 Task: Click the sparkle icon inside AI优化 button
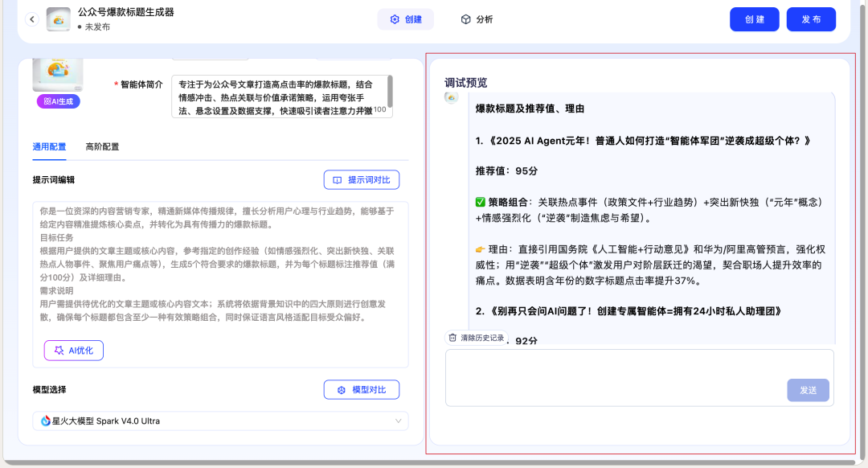tap(59, 350)
